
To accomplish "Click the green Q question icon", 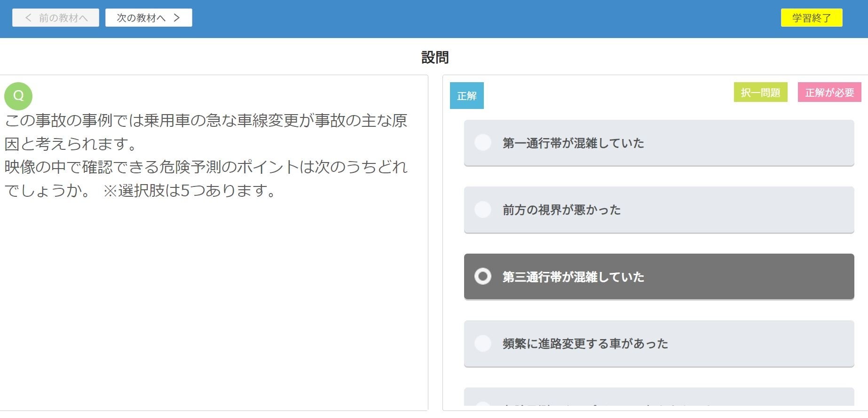I will [x=18, y=96].
